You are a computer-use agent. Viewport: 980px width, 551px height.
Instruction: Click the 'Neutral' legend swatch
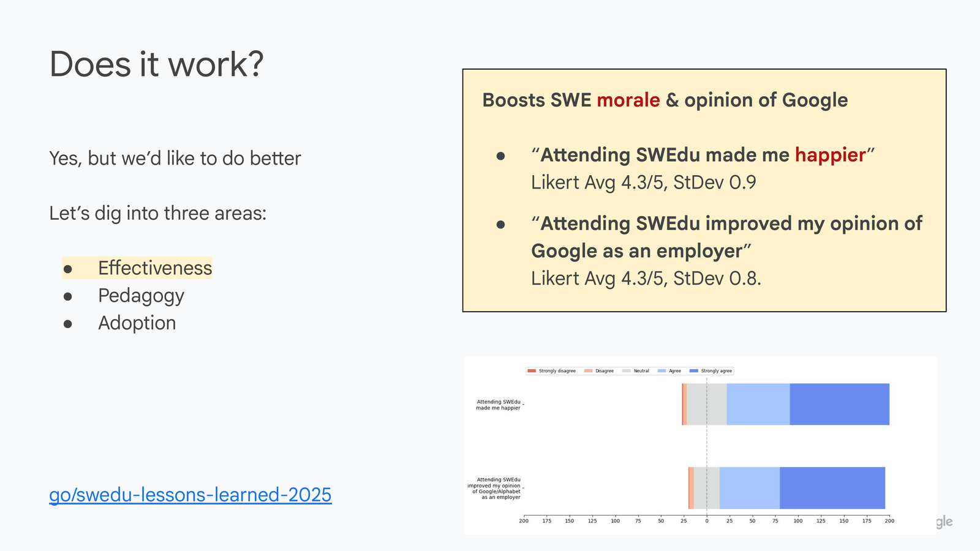[626, 371]
